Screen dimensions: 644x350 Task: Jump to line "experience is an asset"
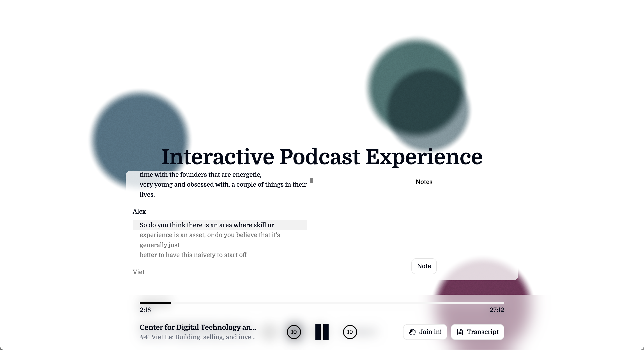209,235
